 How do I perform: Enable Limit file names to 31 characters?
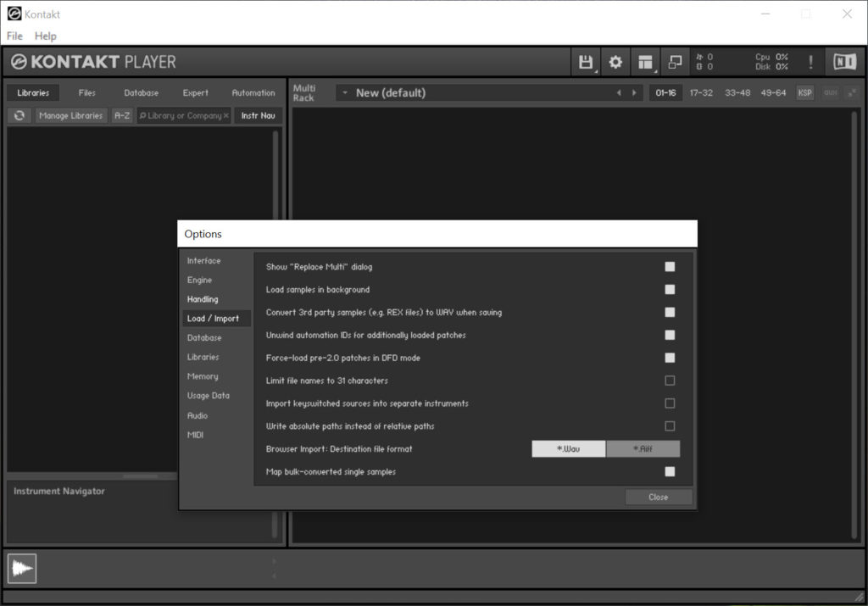tap(670, 381)
